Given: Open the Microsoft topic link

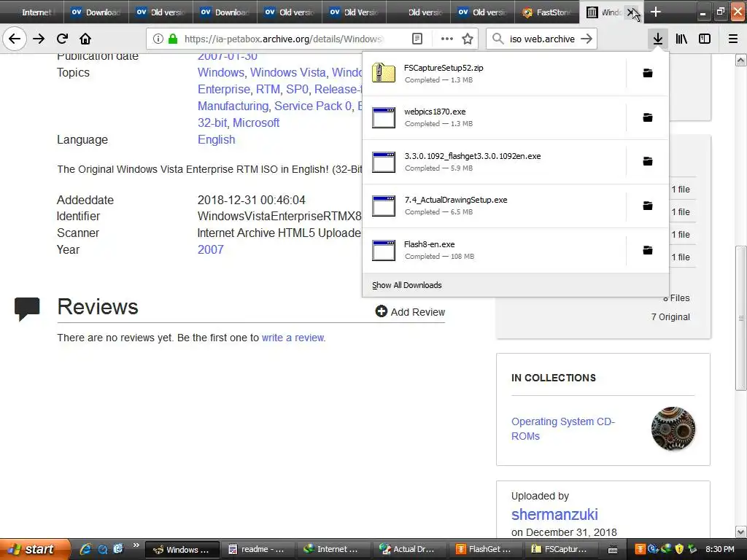Looking at the screenshot, I should tap(256, 122).
